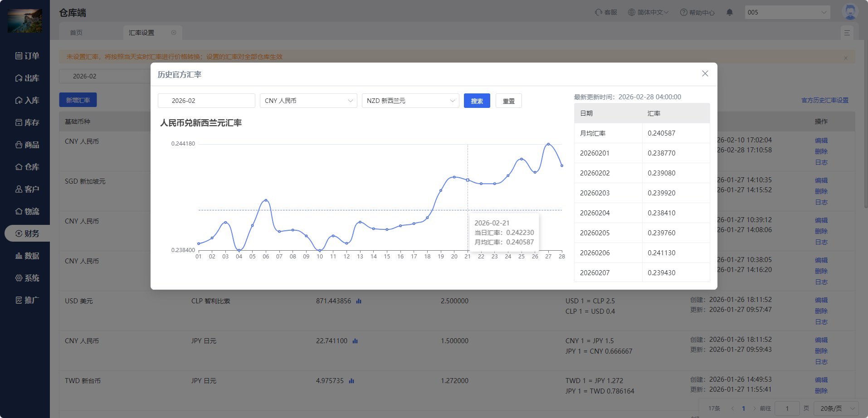Open the 005 warehouse selector dropdown

click(x=787, y=12)
